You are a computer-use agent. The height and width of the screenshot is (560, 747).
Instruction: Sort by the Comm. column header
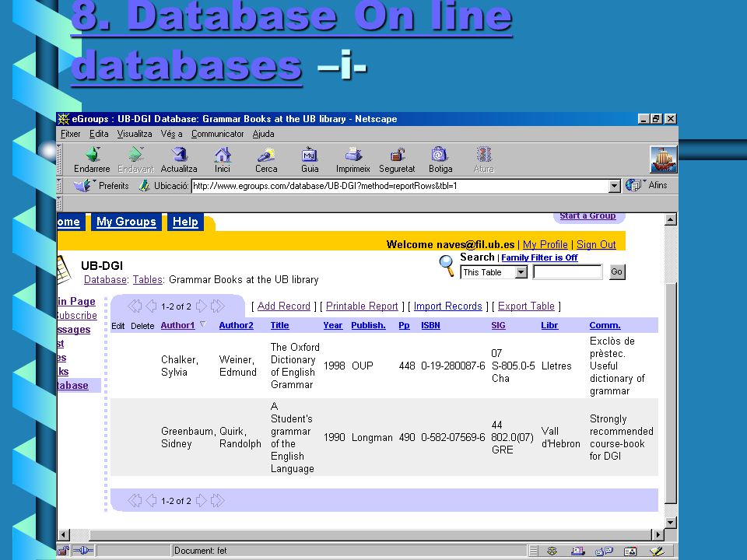coord(605,325)
